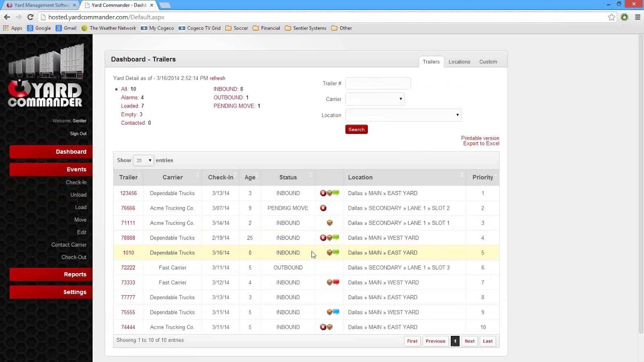Click the alarm icon in trailer 78888 row
The width and height of the screenshot is (644, 362).
point(323,238)
